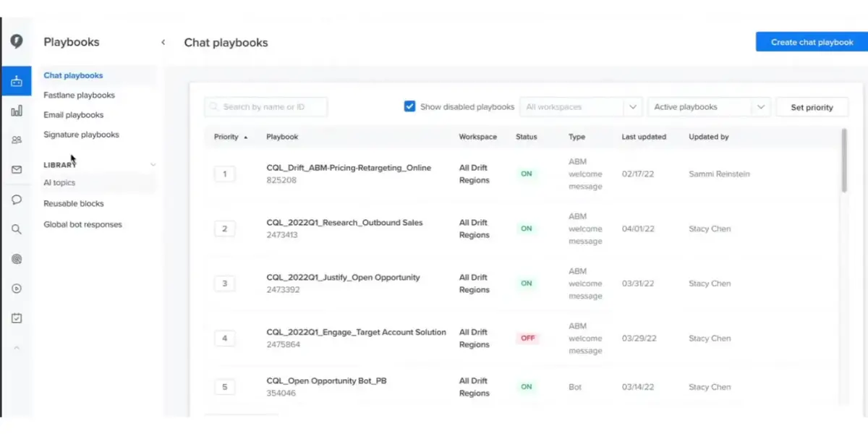Click ON status for Justify_Open Opportunity row
The width and height of the screenshot is (868, 434).
[527, 284]
